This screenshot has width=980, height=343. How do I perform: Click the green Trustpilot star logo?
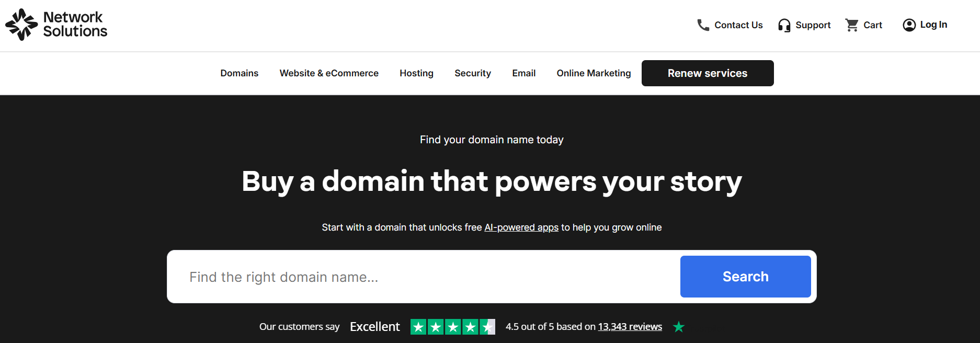(x=679, y=327)
